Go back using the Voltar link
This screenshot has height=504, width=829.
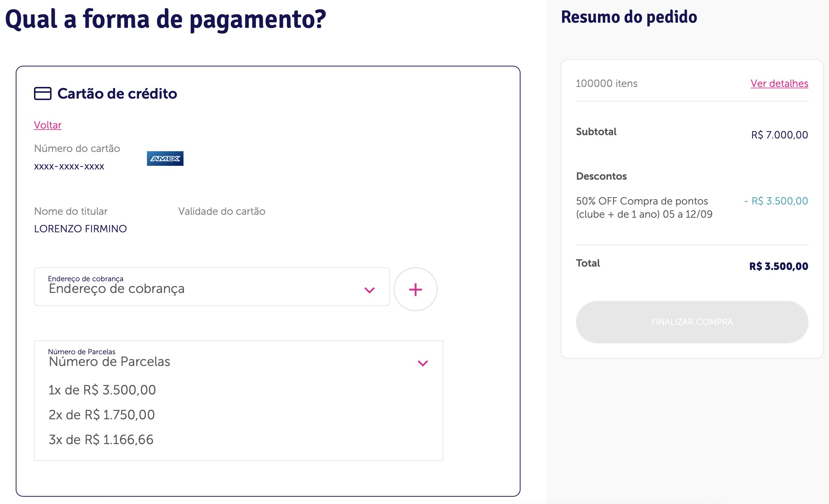48,125
